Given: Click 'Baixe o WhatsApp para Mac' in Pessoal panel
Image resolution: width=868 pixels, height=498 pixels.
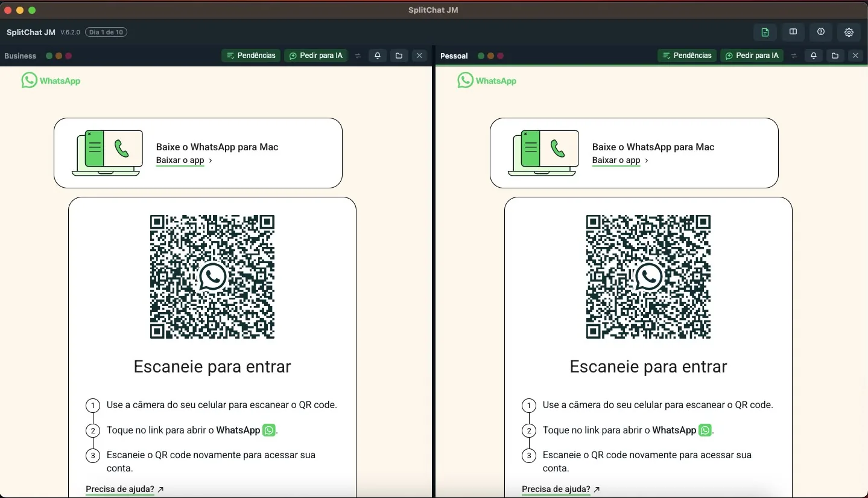Looking at the screenshot, I should [x=653, y=147].
